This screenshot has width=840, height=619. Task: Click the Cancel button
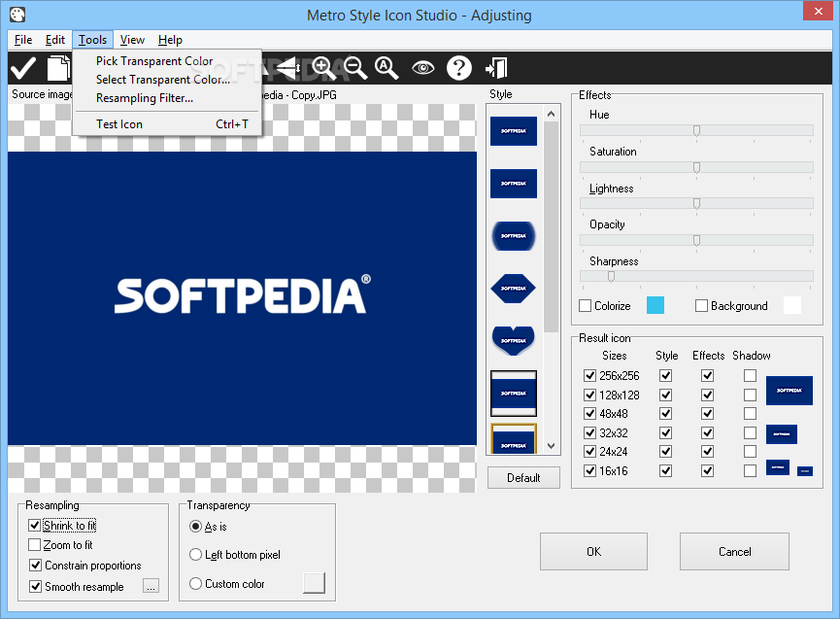tap(734, 552)
